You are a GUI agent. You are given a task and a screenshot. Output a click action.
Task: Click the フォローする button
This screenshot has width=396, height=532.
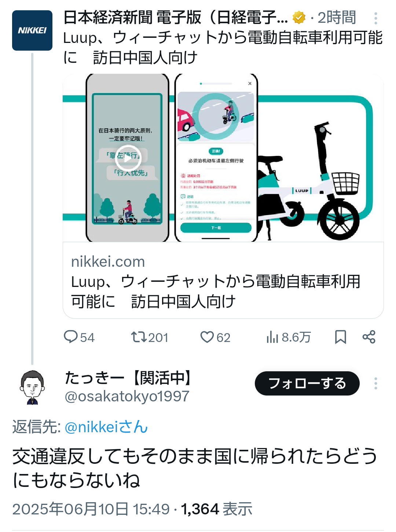pyautogui.click(x=307, y=383)
